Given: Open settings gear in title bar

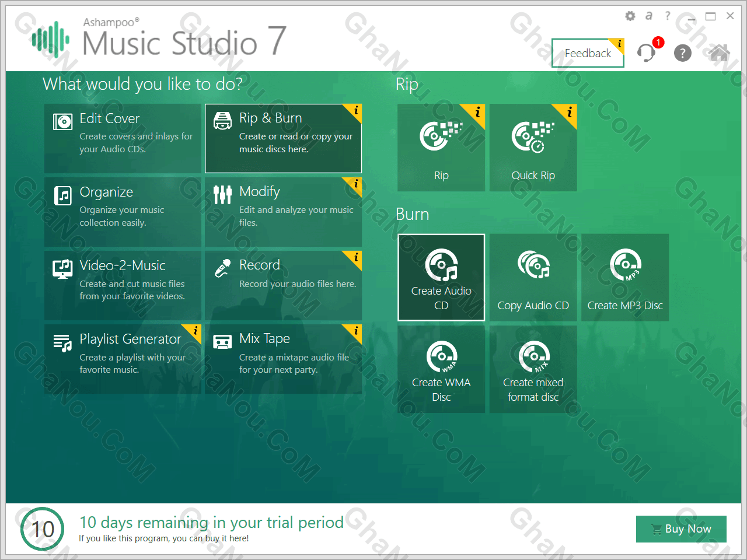Looking at the screenshot, I should tap(630, 16).
